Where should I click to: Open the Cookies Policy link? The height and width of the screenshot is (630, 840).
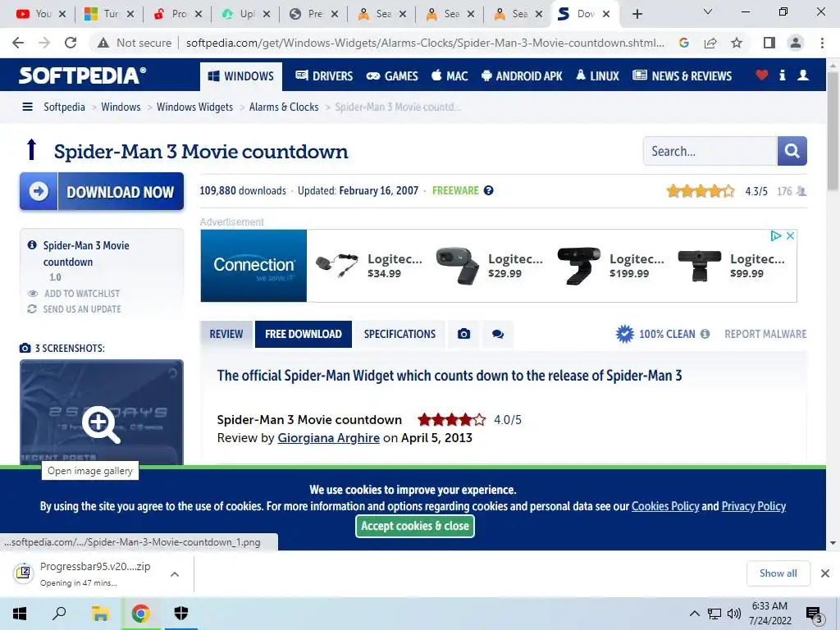coord(665,506)
